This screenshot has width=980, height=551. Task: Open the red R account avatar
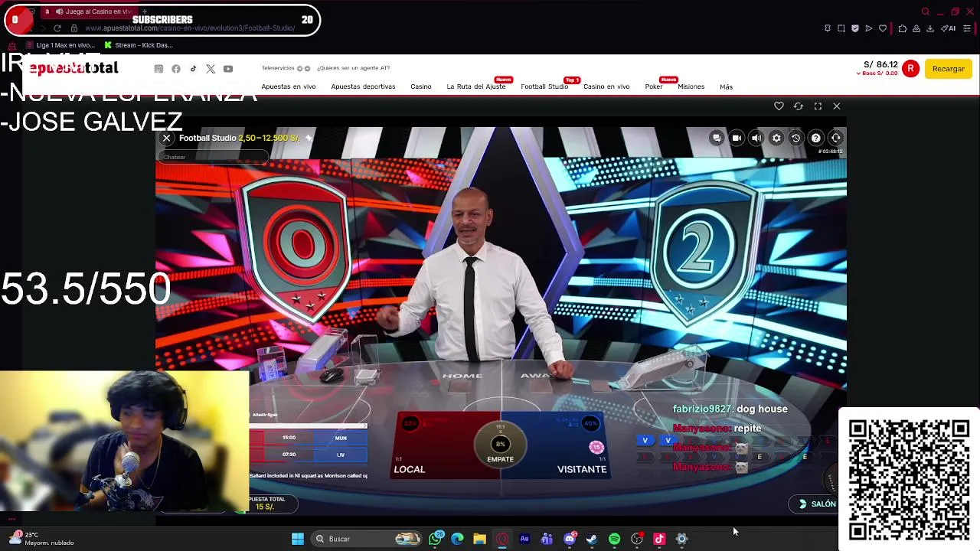[x=910, y=69]
